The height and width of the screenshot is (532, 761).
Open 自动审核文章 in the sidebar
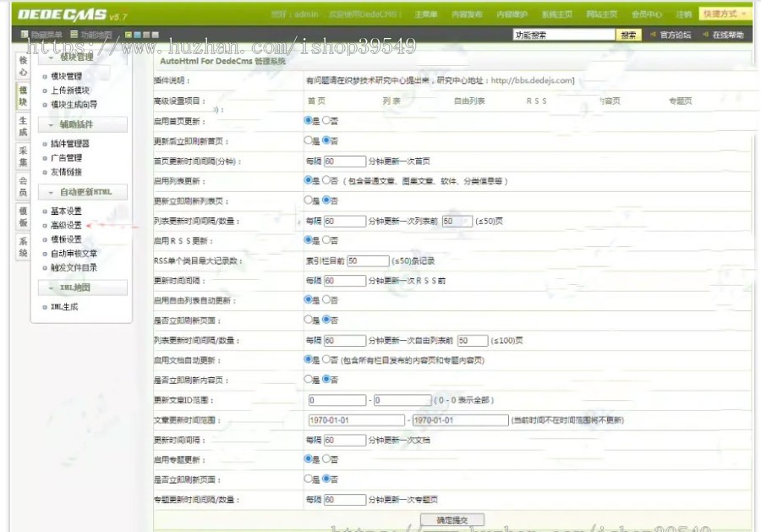point(74,254)
